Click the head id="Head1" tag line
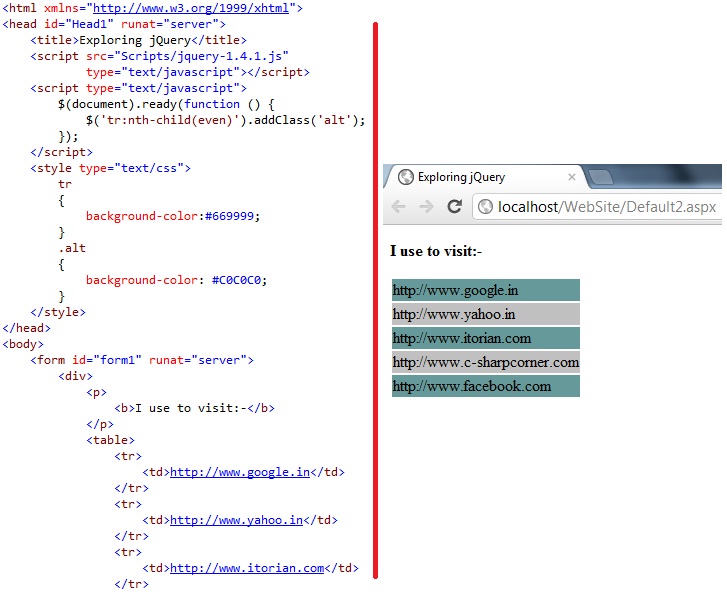The image size is (727, 596). 114,24
